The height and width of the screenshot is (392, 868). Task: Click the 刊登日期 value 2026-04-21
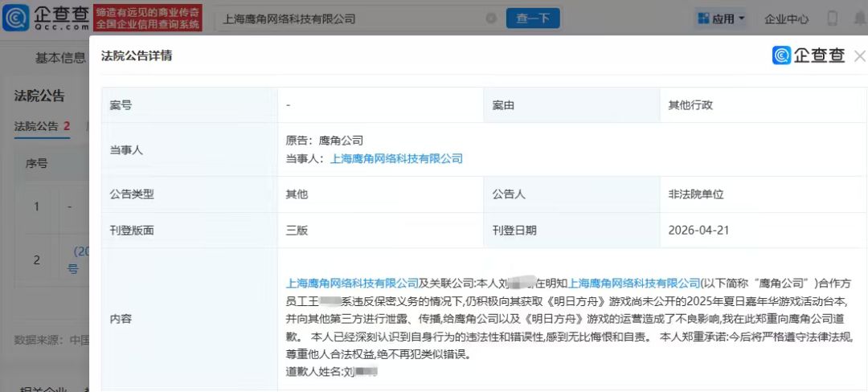pos(699,231)
